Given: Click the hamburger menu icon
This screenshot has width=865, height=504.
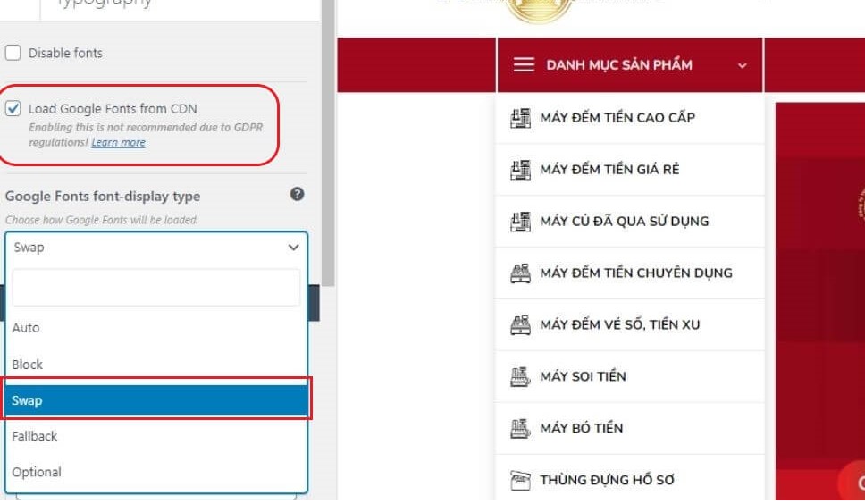Looking at the screenshot, I should (x=524, y=64).
